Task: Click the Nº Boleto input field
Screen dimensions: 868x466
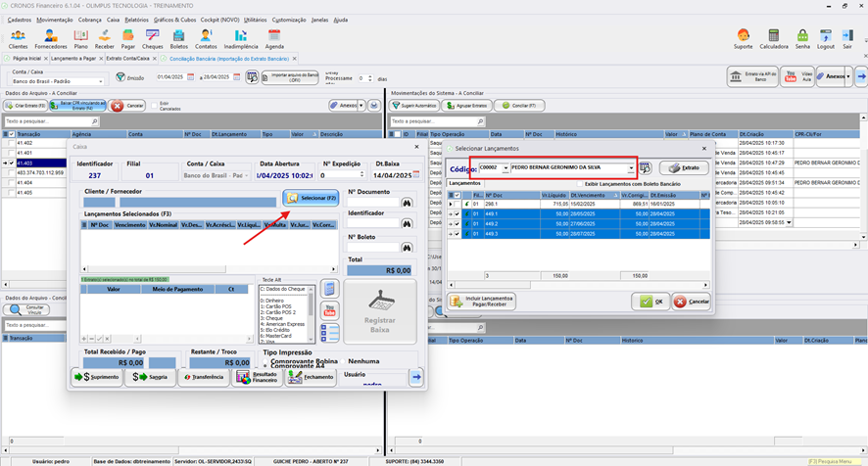Action: coord(373,248)
